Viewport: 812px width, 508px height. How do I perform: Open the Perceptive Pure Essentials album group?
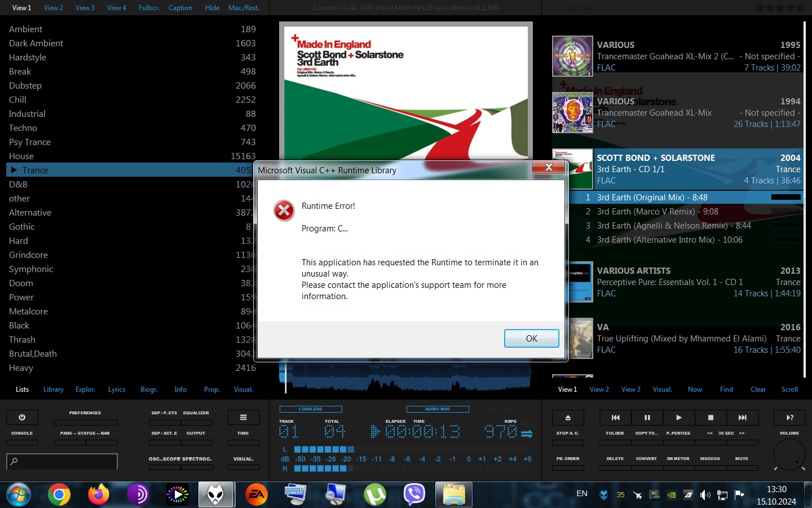pyautogui.click(x=676, y=282)
